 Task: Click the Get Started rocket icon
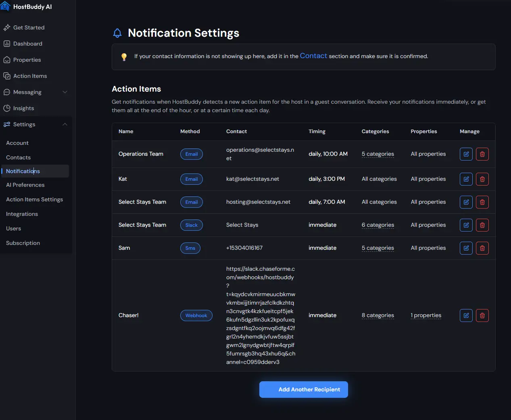pos(7,27)
